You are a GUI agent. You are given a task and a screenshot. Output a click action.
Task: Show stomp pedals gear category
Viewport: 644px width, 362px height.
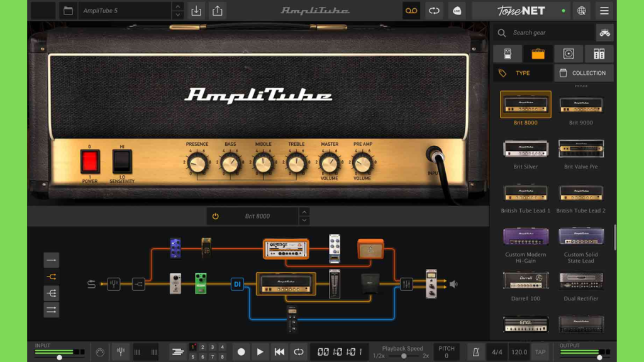508,54
